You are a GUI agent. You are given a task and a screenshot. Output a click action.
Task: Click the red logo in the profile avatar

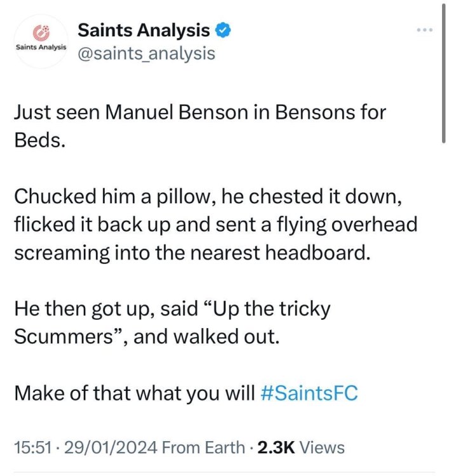coord(41,32)
